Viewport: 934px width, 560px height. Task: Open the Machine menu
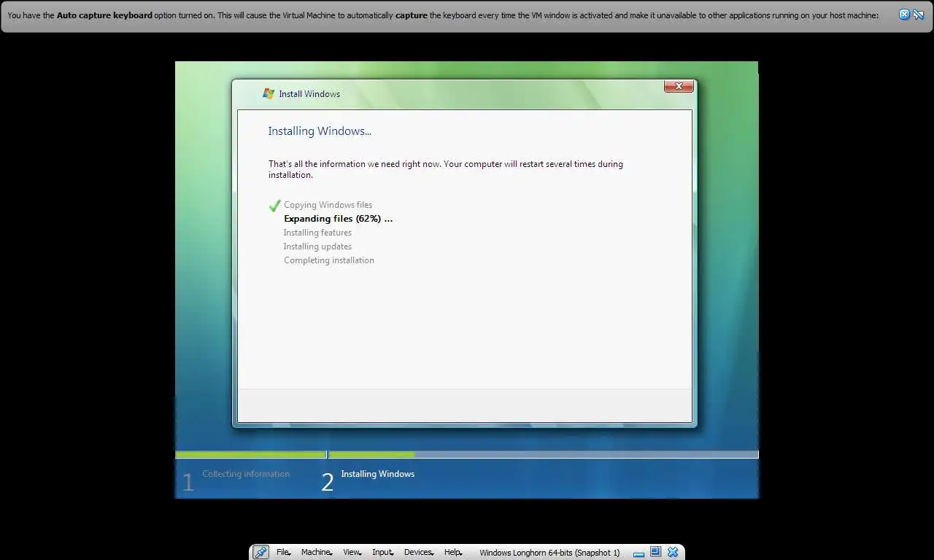pos(317,553)
